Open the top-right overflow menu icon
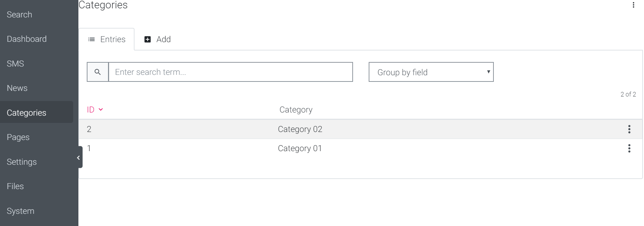Viewport: 644px width, 226px height. pyautogui.click(x=633, y=5)
